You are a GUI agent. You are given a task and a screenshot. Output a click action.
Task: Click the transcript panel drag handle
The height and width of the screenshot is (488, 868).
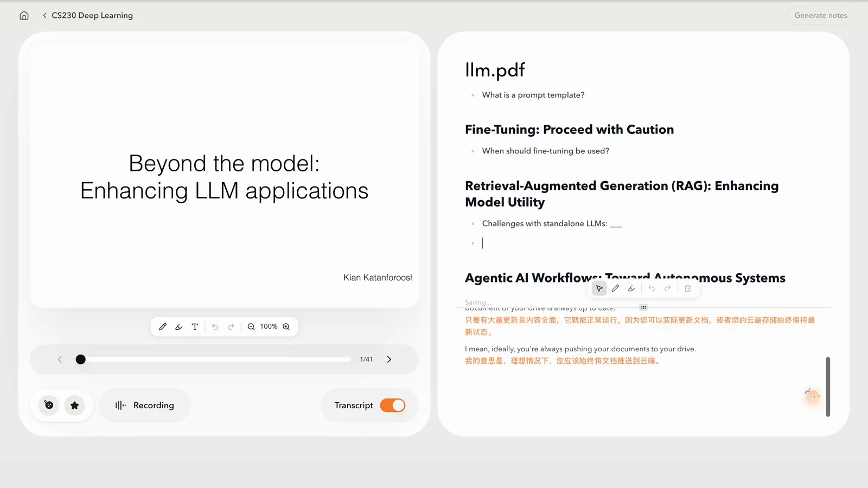643,307
